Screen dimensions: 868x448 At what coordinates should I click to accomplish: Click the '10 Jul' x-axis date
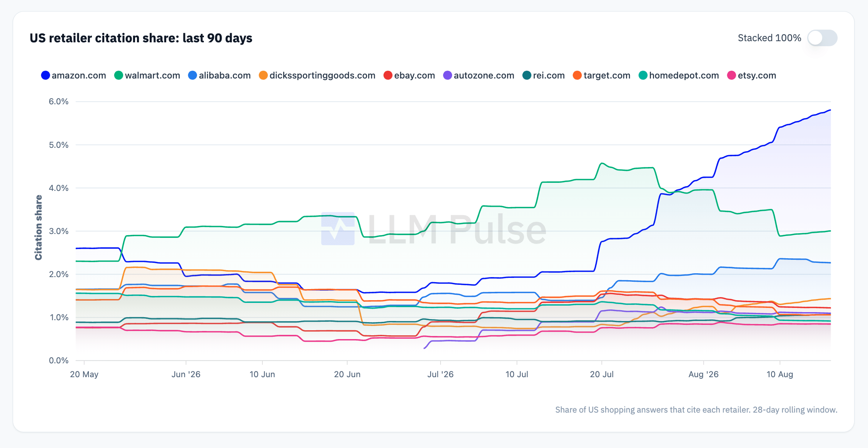517,374
